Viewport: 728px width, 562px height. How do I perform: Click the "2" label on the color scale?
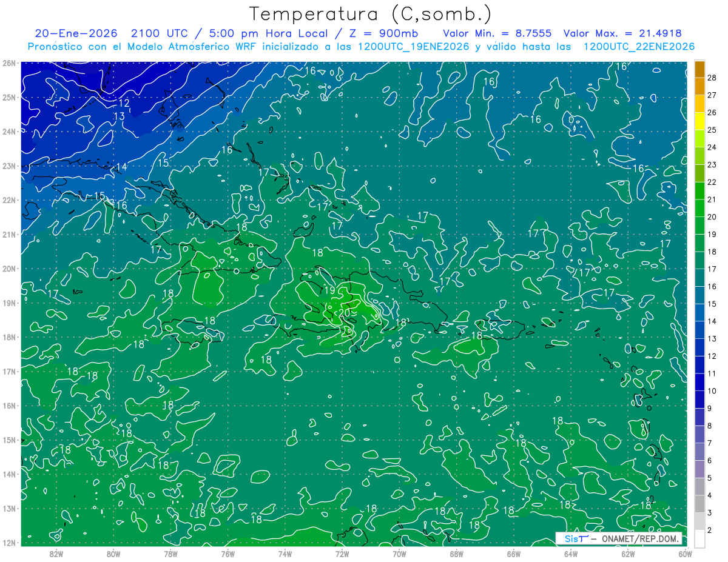710,531
